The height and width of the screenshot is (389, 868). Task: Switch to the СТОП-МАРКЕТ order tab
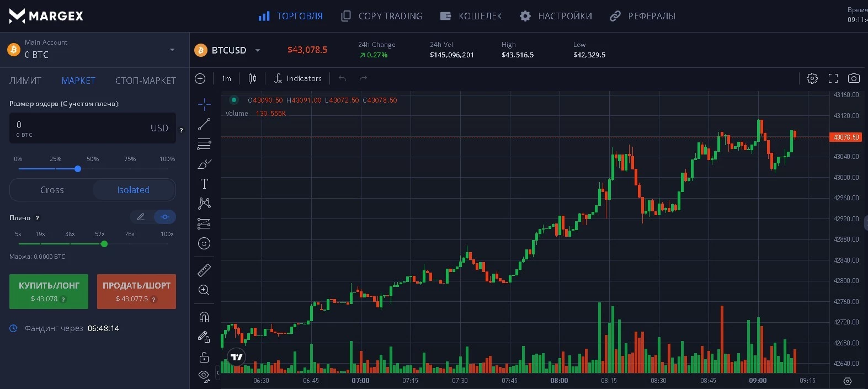tap(146, 81)
